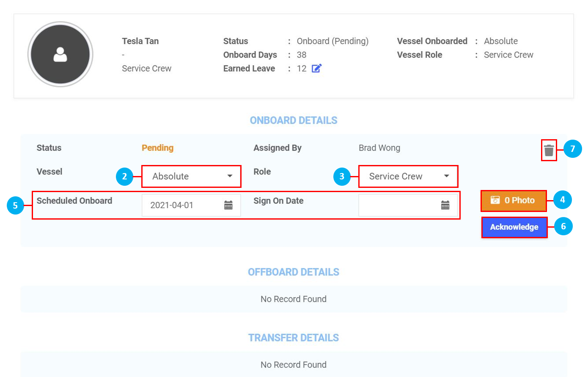Open the Sign On Date calendar icon
The height and width of the screenshot is (377, 588).
point(445,205)
